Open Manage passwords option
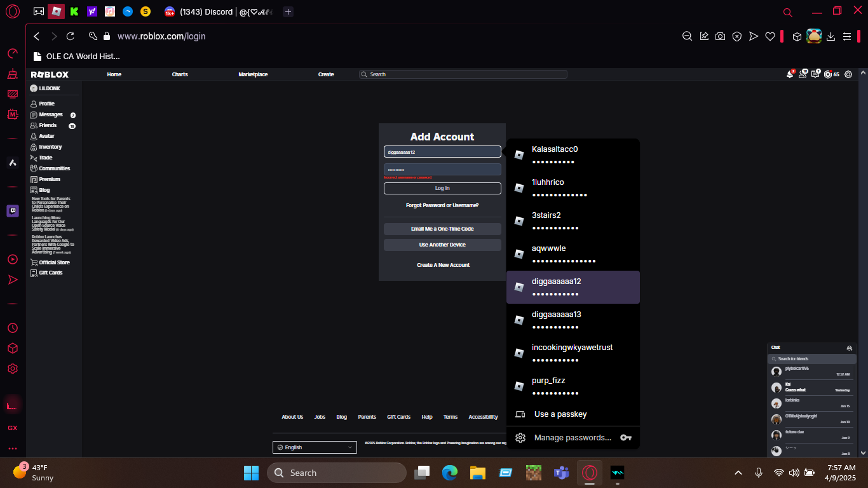868x488 pixels. pos(573,438)
